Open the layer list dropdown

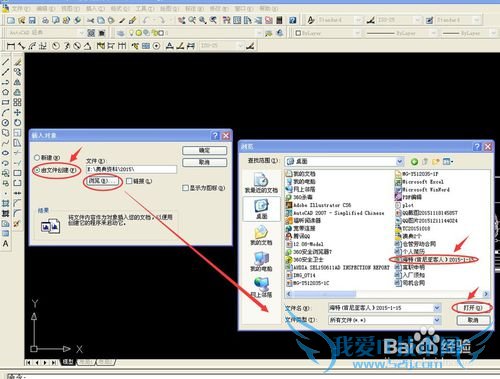259,33
